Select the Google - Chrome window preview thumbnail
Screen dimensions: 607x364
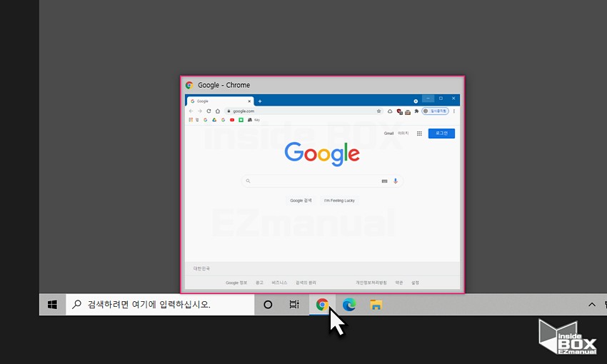point(323,185)
